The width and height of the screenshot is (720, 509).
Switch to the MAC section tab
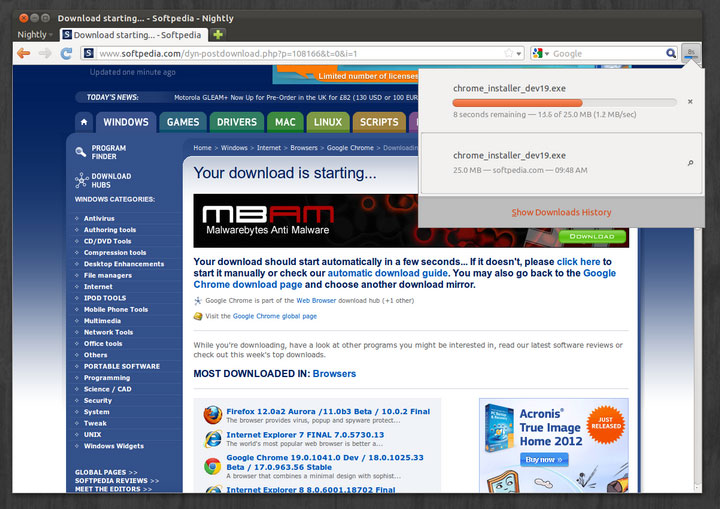coord(285,122)
